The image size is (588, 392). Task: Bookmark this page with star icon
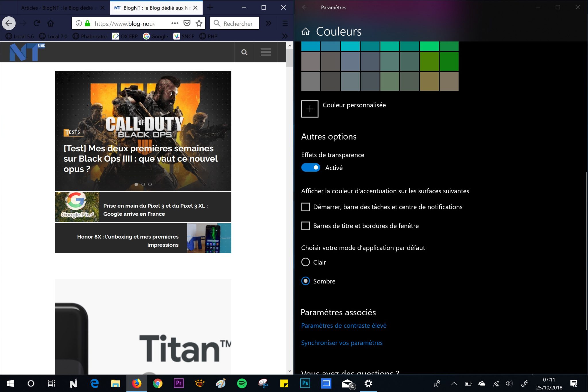point(199,23)
